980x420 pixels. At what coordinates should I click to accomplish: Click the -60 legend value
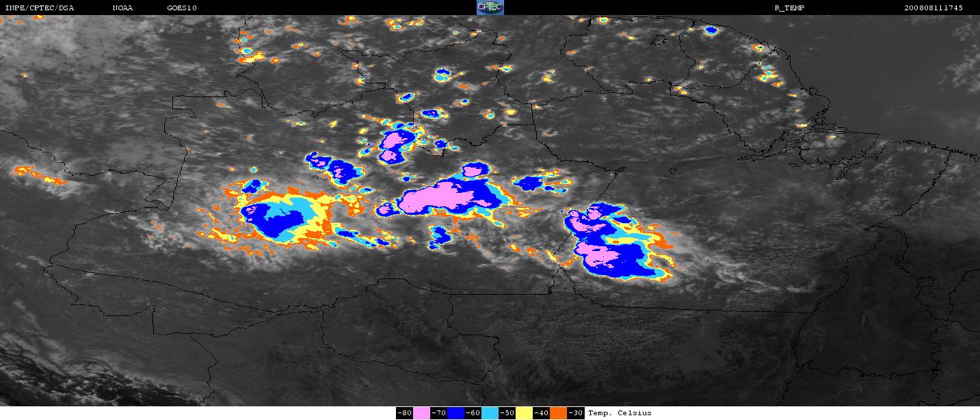click(x=473, y=413)
